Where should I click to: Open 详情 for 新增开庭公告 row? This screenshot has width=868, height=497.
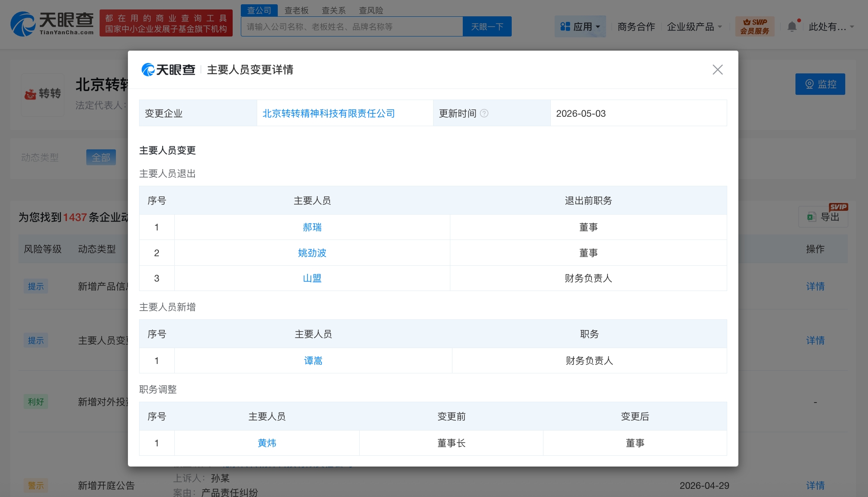point(815,485)
